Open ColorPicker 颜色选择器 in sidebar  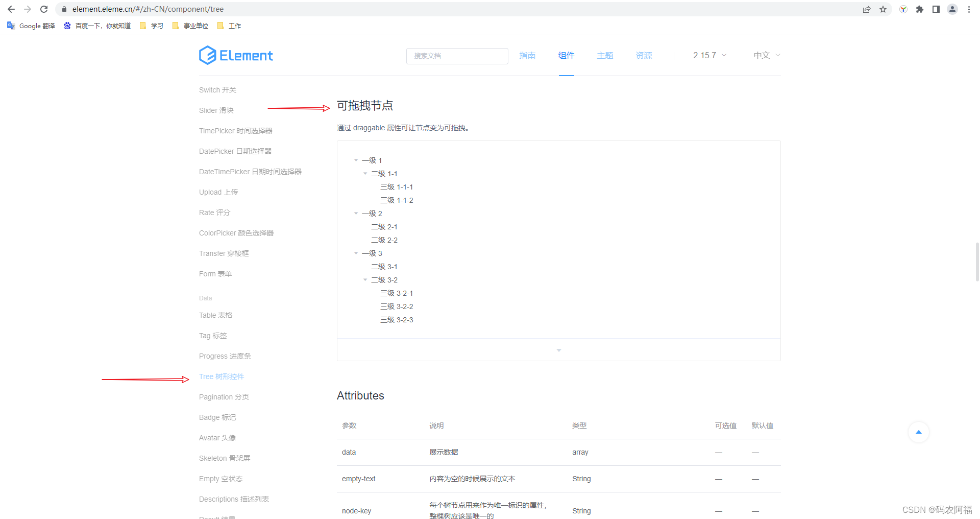236,233
